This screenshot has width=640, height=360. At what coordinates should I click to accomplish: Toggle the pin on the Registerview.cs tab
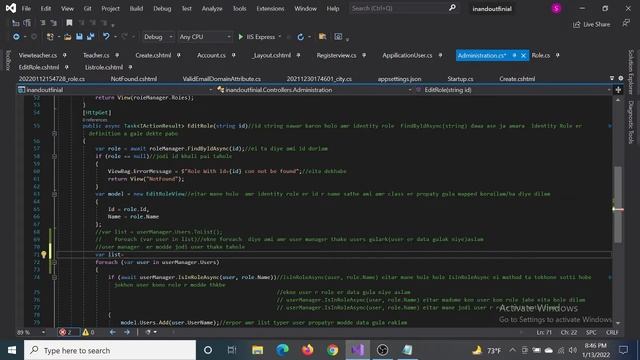[364, 55]
